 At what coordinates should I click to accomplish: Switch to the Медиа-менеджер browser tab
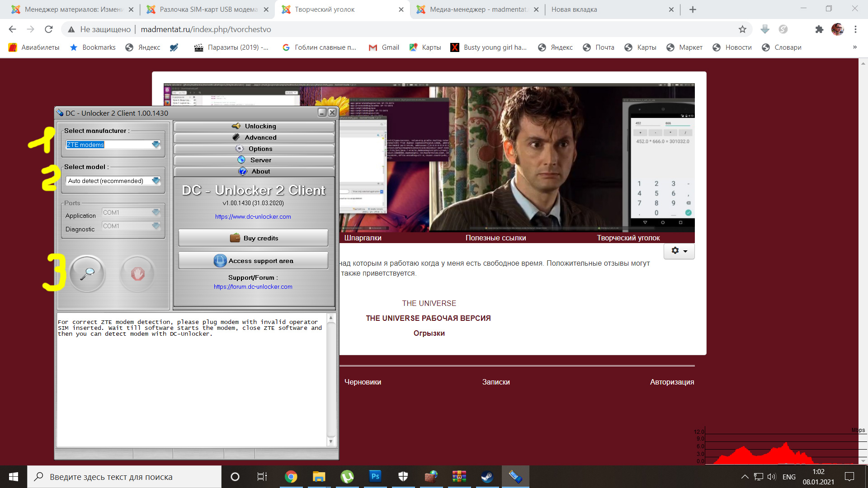[x=478, y=9]
